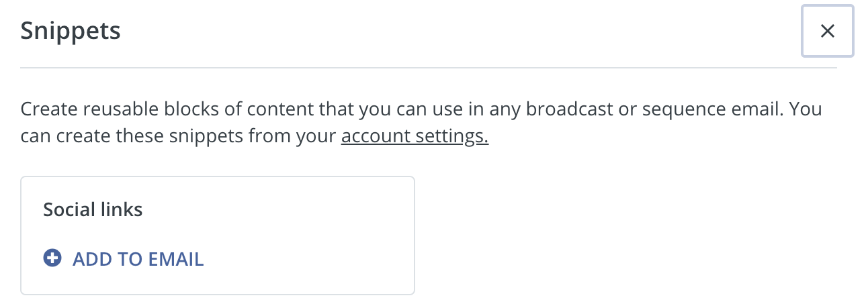Click the plus circle icon in Social links
868x306 pixels.
pos(52,258)
